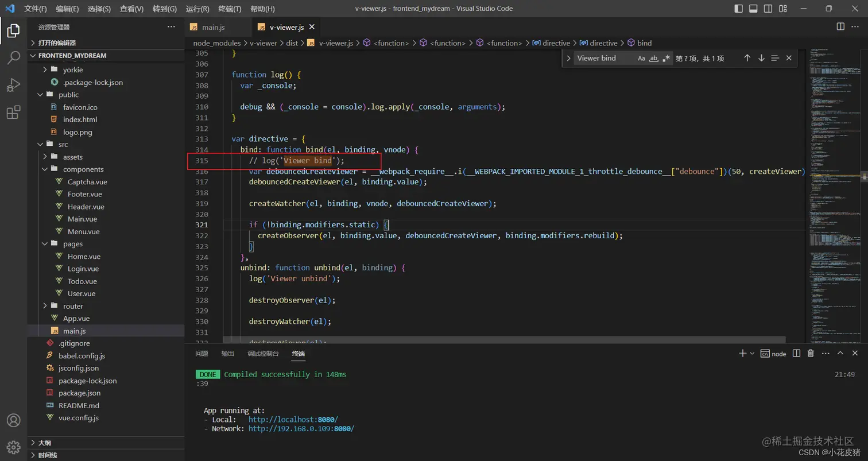Close the find widget
The height and width of the screenshot is (461, 868).
[x=789, y=58]
